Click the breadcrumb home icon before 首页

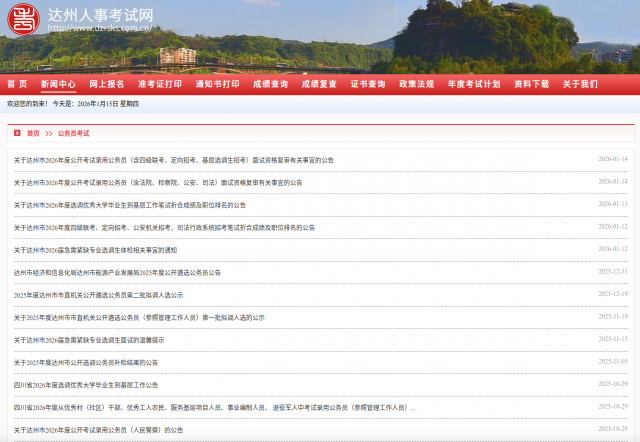(17, 133)
